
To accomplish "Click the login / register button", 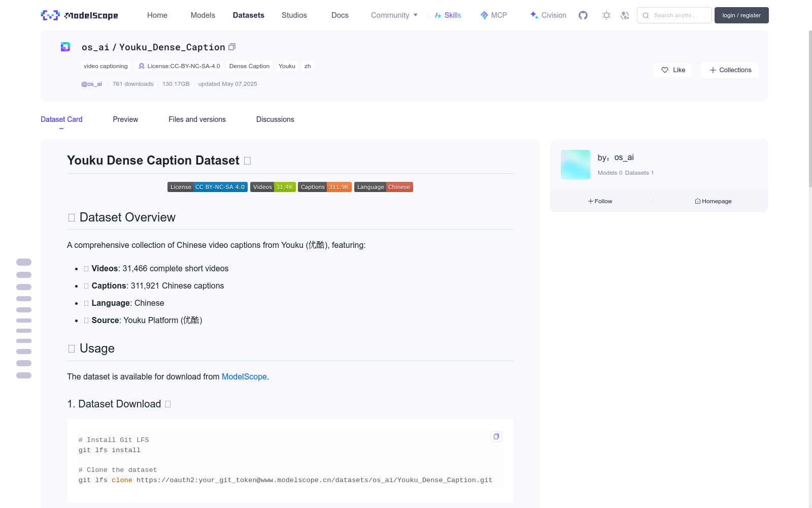I will tap(741, 15).
